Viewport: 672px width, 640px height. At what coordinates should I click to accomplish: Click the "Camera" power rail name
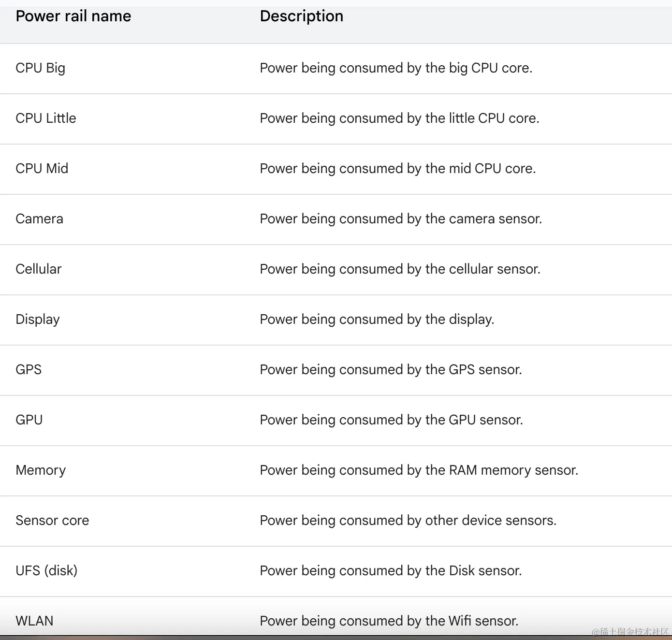tap(40, 219)
